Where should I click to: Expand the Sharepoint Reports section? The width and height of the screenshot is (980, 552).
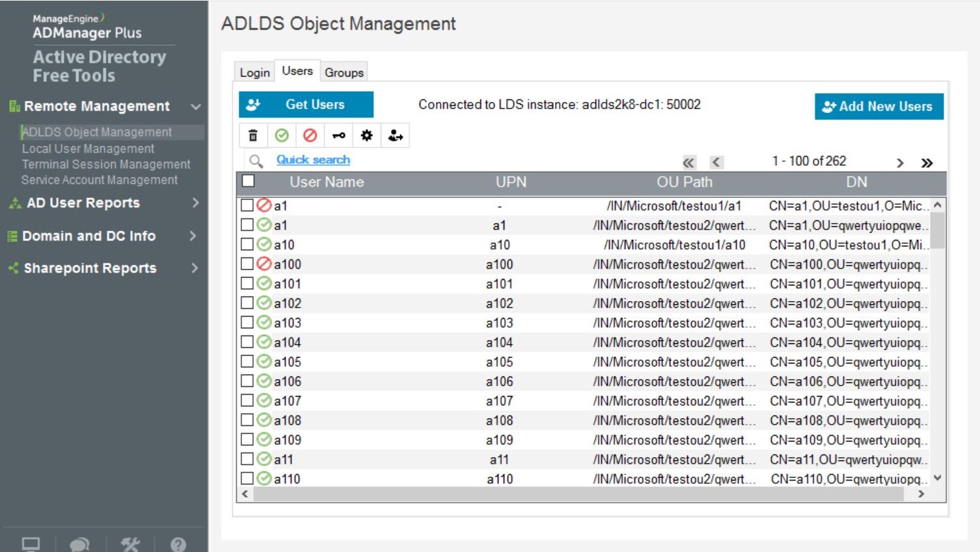[x=194, y=268]
